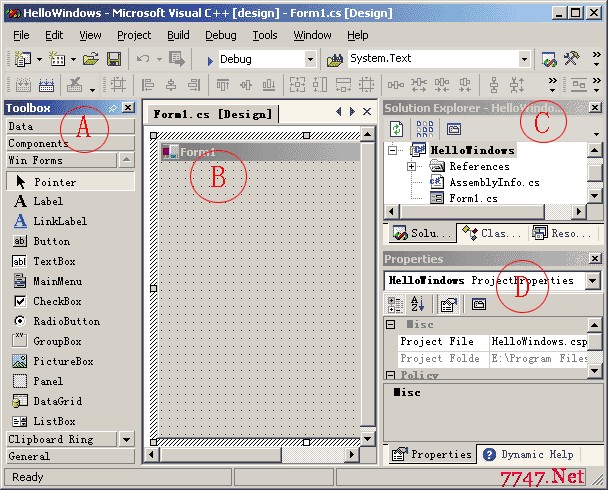Click the Align Centers layout icon

[x=171, y=85]
